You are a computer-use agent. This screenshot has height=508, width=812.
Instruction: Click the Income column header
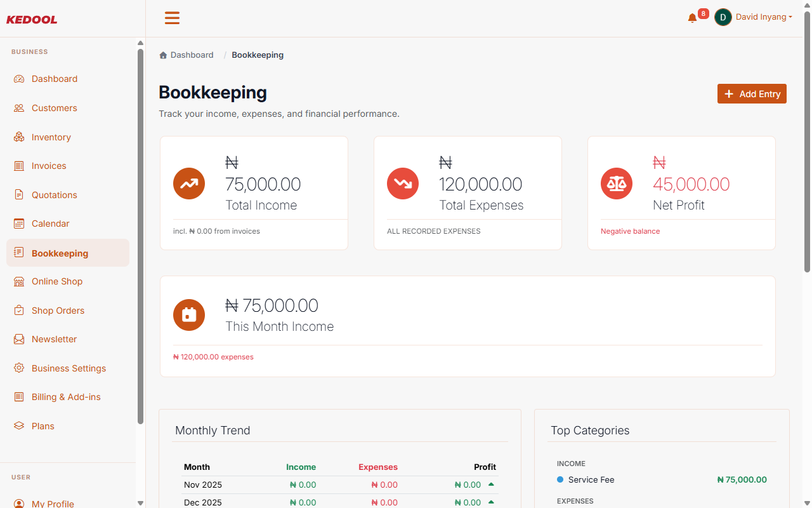point(301,467)
